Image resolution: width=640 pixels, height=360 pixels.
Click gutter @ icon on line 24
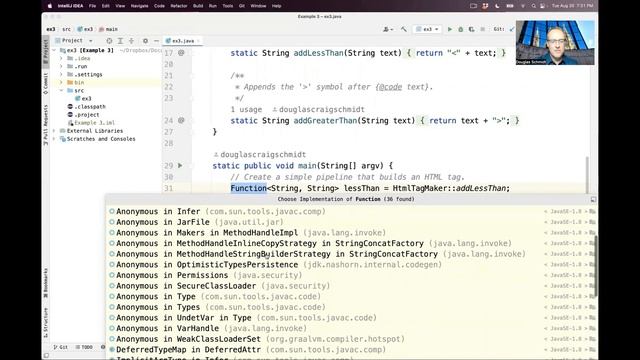pyautogui.click(x=181, y=120)
